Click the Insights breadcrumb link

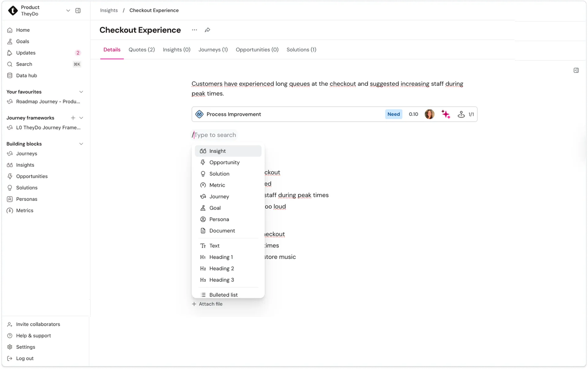109,10
